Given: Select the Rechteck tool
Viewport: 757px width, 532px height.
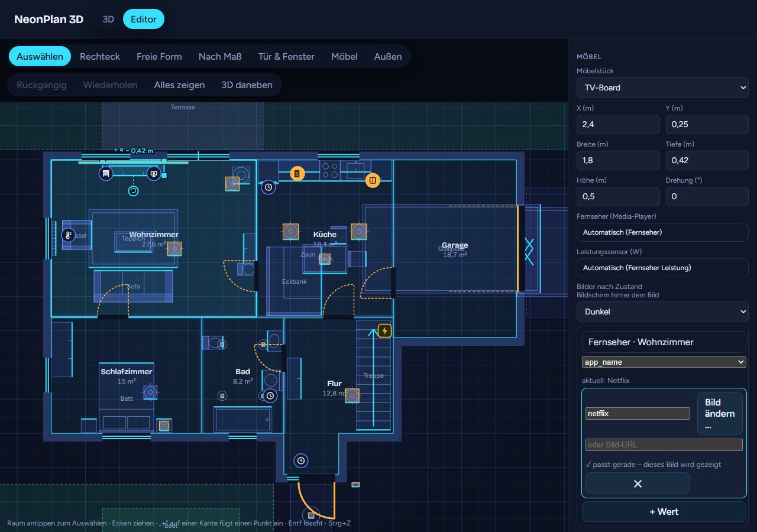Looking at the screenshot, I should [100, 57].
